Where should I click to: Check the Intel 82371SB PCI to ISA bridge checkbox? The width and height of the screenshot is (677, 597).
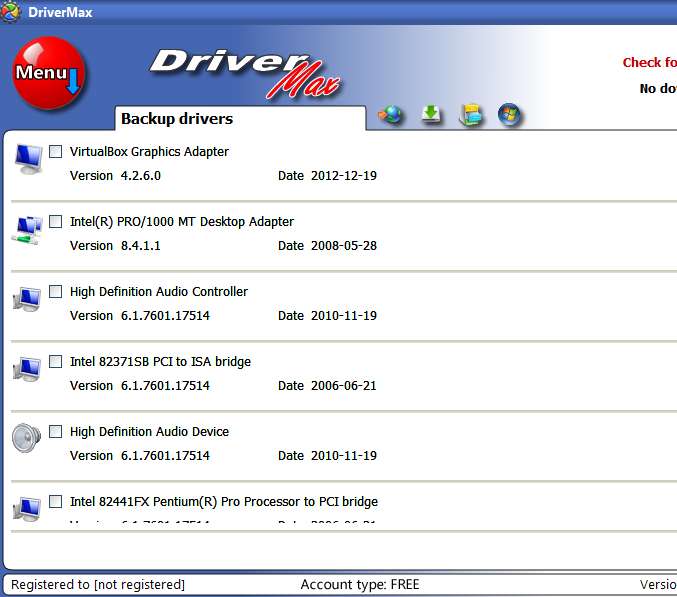55,361
